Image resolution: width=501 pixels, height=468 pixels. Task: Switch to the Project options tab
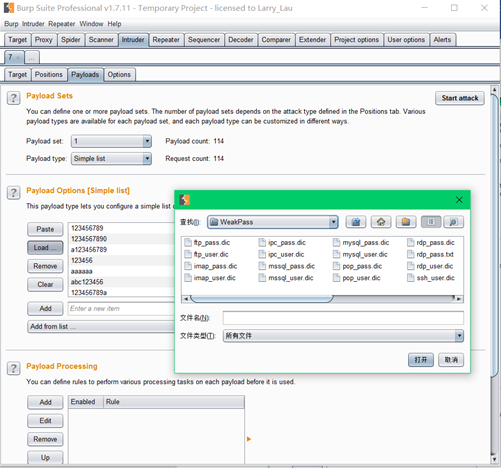click(357, 40)
